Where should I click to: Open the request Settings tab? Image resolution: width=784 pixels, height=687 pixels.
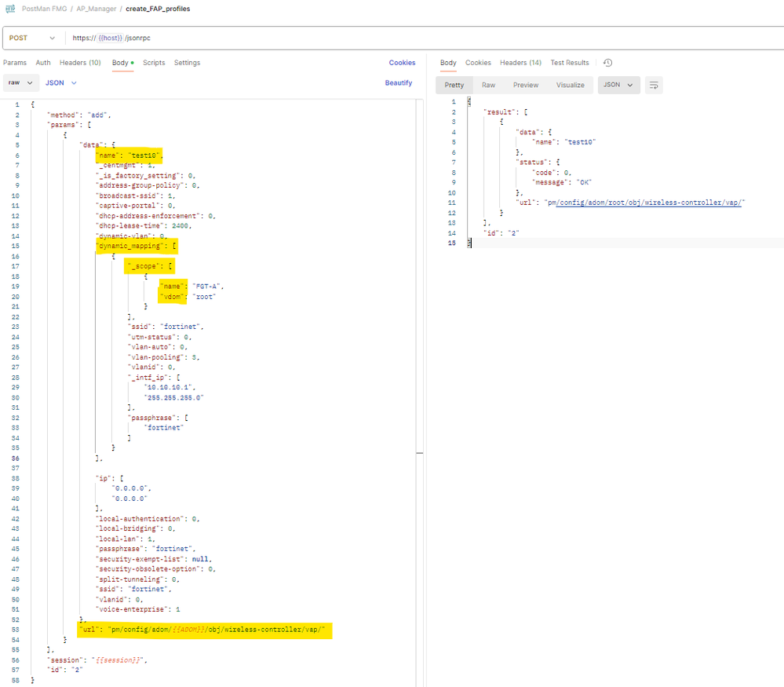click(187, 63)
